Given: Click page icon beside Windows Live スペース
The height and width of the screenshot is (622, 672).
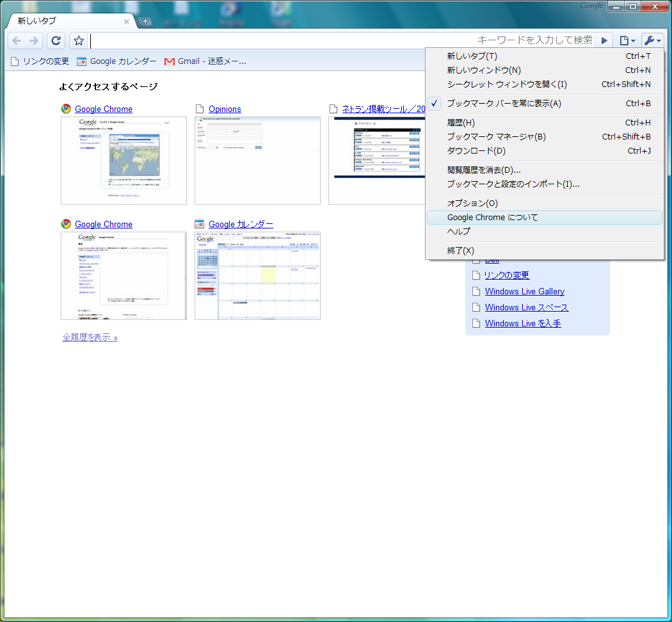Looking at the screenshot, I should click(x=476, y=307).
